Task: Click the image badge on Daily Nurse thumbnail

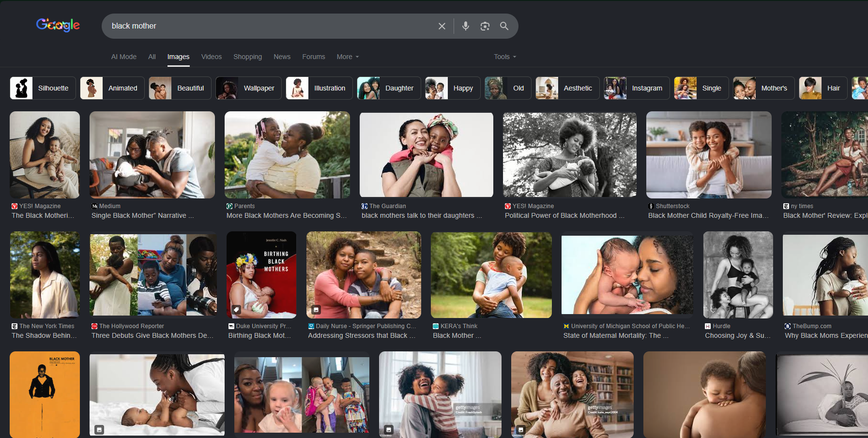Action: 316,309
